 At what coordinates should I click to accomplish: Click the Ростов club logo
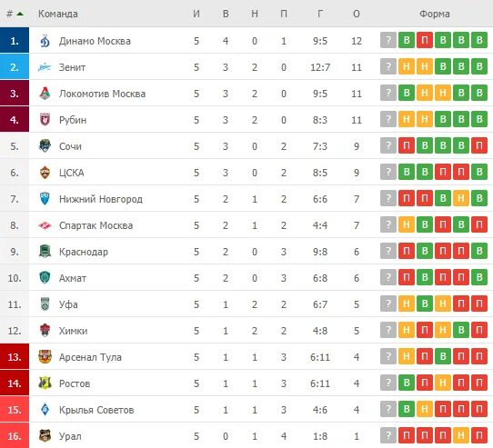(x=45, y=383)
